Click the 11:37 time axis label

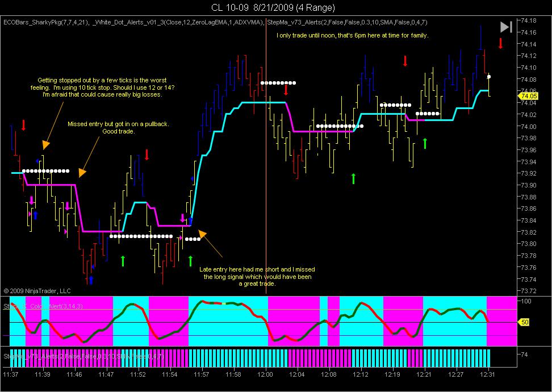coord(10,374)
